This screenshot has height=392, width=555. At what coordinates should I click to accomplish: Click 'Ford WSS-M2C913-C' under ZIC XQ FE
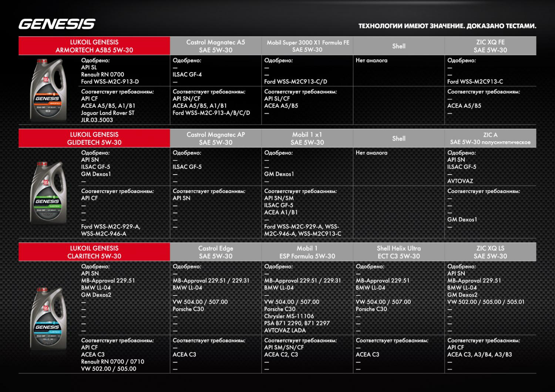[x=475, y=81]
